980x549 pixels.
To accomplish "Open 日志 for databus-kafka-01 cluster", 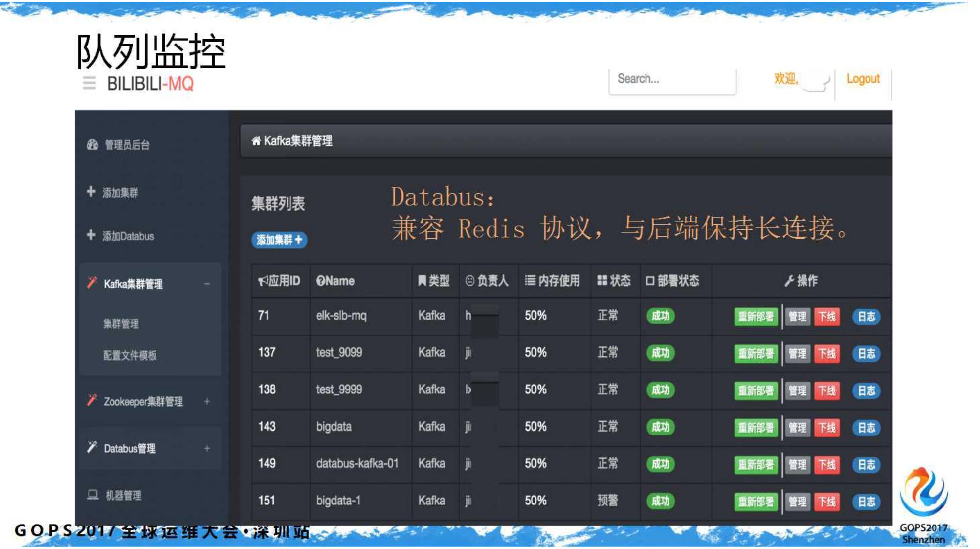I will (866, 464).
